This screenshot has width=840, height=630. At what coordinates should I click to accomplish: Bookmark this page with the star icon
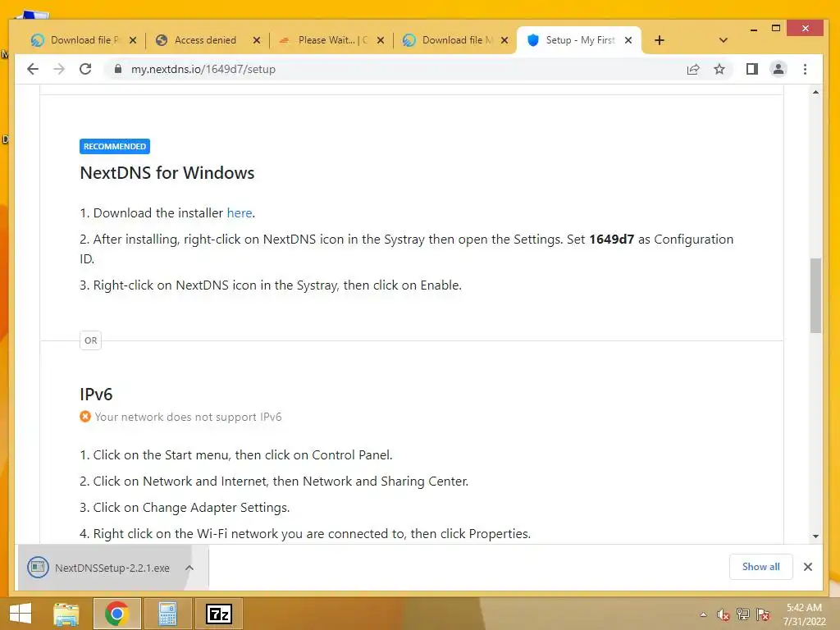click(719, 69)
